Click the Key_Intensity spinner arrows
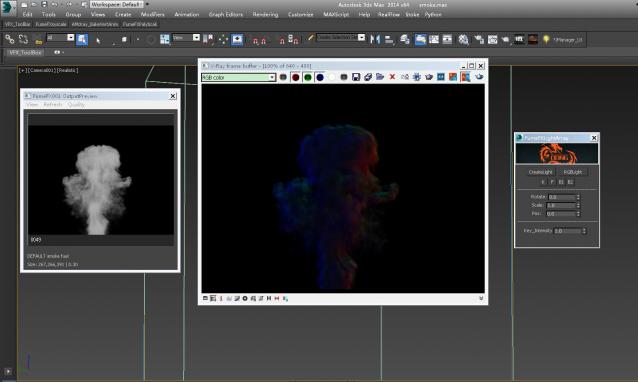638x382 pixels. (584, 231)
